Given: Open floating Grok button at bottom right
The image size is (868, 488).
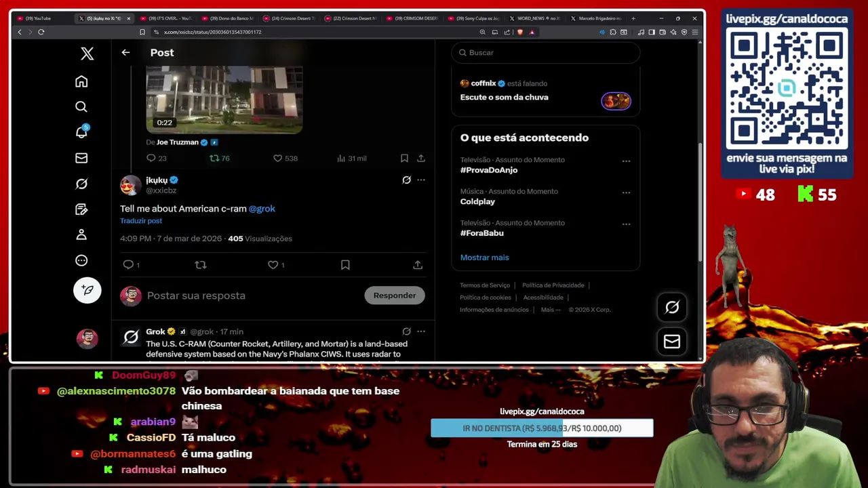Looking at the screenshot, I should [672, 308].
